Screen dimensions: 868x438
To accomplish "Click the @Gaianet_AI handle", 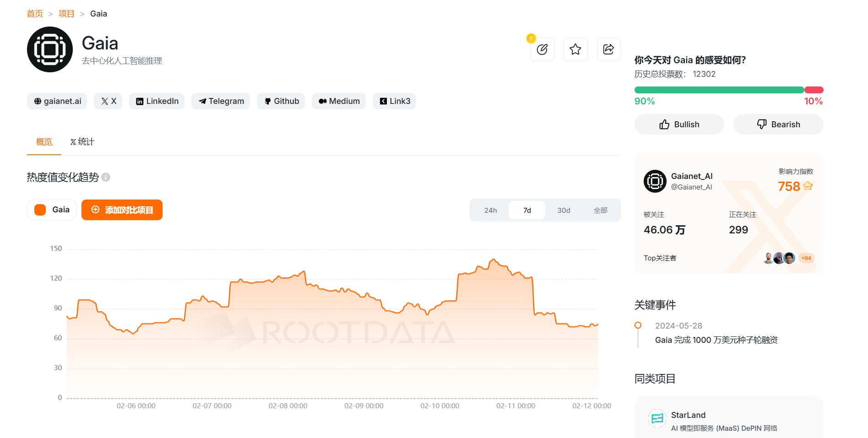I will pos(691,187).
